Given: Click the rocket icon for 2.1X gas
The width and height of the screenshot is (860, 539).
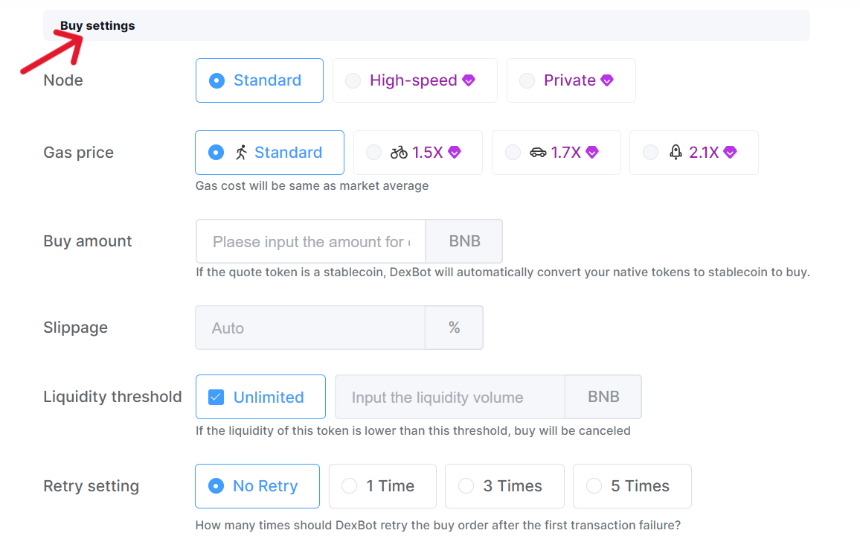Looking at the screenshot, I should (x=676, y=152).
